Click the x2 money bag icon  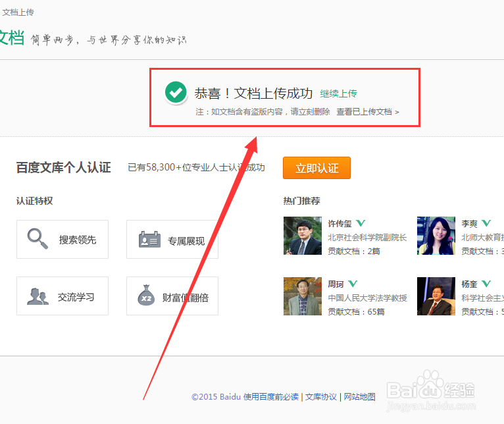[146, 295]
